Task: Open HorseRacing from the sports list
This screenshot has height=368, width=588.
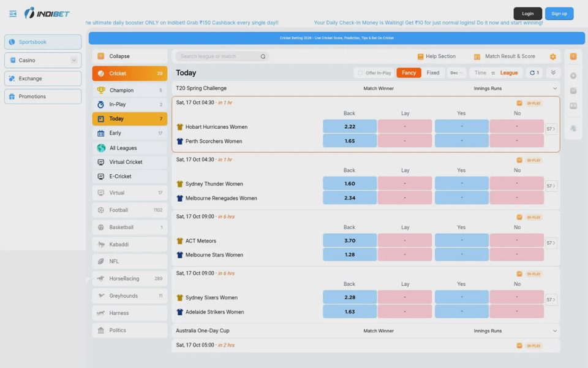Action: pos(130,278)
